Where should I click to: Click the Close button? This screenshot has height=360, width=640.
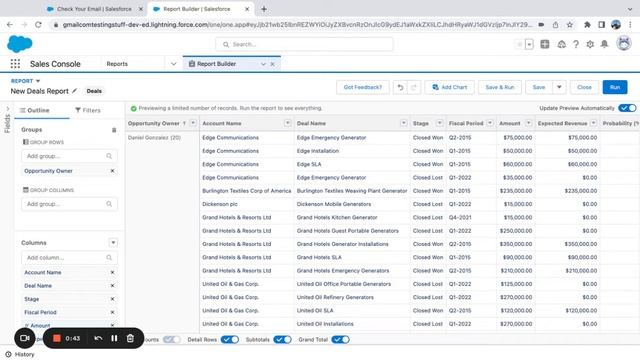[584, 87]
